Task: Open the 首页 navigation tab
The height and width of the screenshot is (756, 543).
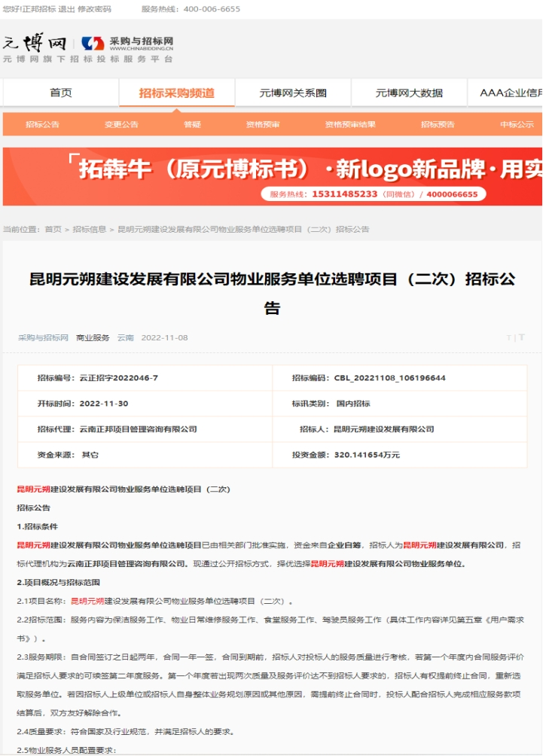Action: pyautogui.click(x=61, y=93)
